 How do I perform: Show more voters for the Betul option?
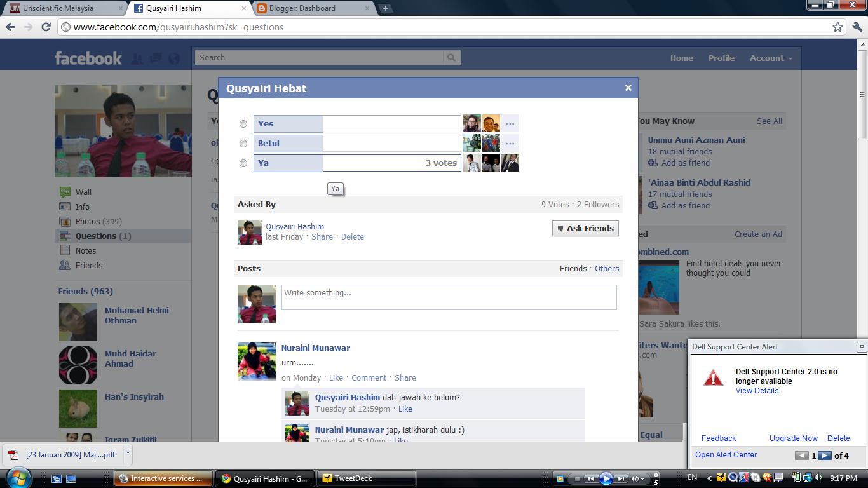[510, 144]
